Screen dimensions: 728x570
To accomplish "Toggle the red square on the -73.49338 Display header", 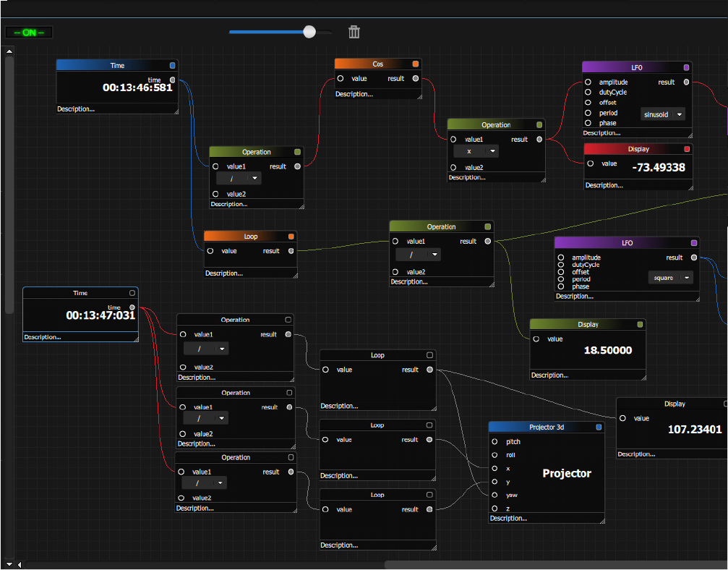I will [687, 149].
